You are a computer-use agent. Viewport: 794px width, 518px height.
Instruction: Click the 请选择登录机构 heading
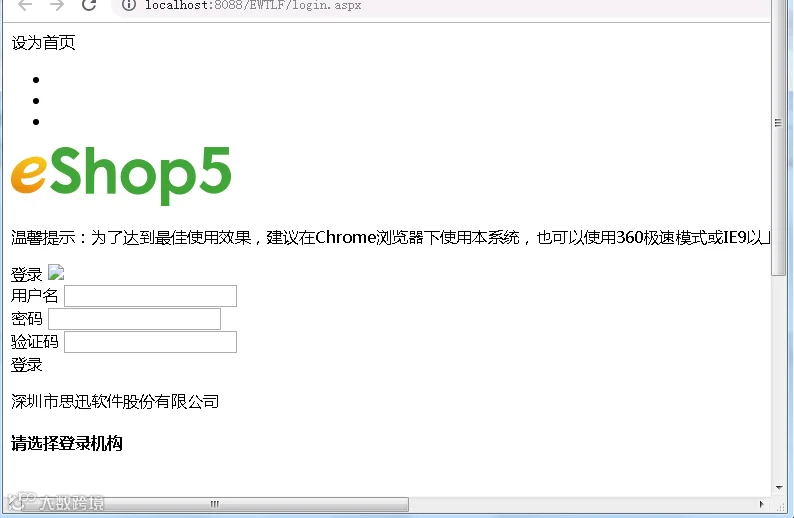point(67,443)
